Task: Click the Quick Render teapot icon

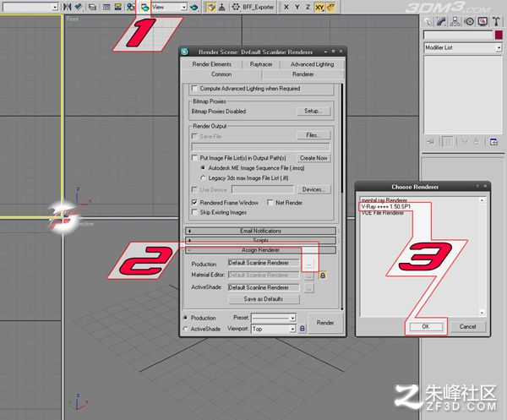Action: 194,7
